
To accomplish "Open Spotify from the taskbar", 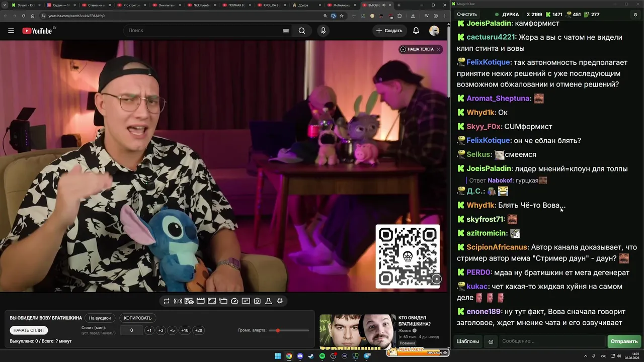I will [x=322, y=356].
